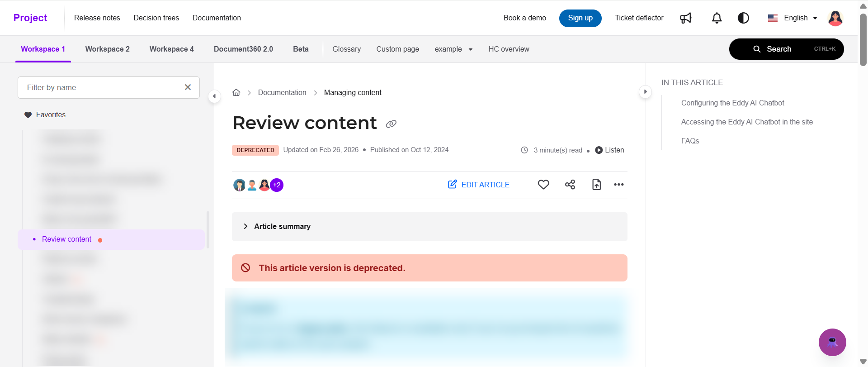Click the Sign up button
The width and height of the screenshot is (868, 367).
coord(580,18)
